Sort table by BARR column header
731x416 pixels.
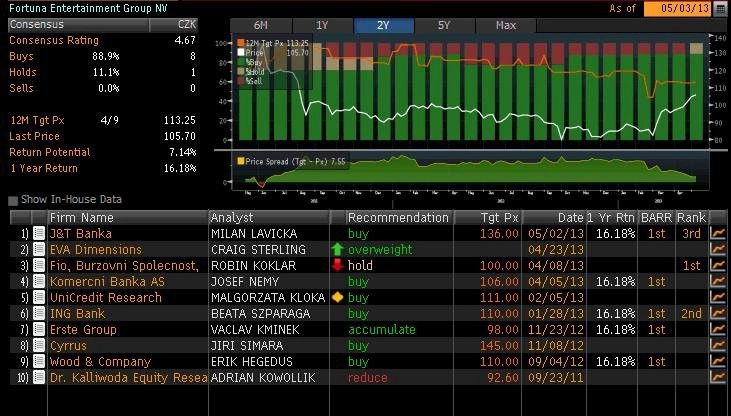[656, 217]
